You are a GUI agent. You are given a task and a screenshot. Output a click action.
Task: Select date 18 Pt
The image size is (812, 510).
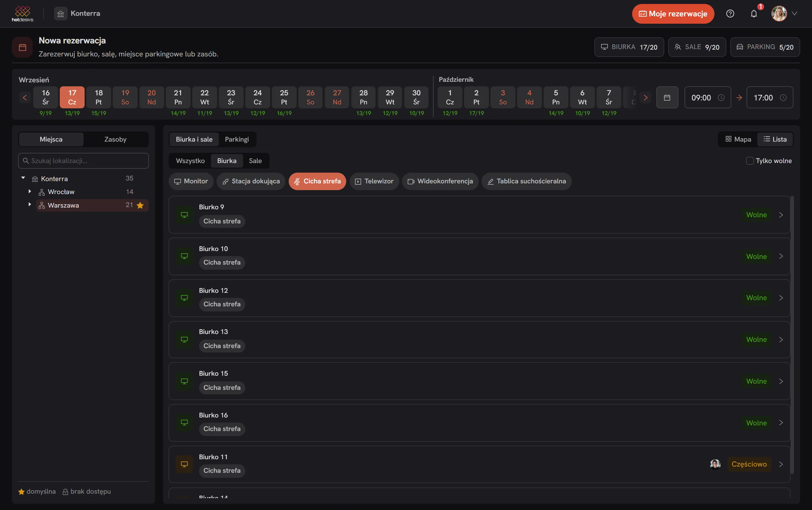[98, 97]
